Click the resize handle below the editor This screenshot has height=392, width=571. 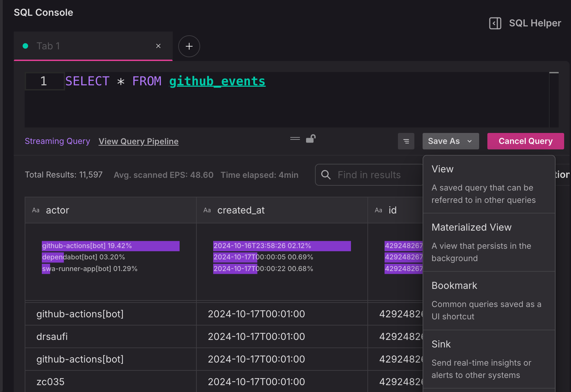(295, 139)
